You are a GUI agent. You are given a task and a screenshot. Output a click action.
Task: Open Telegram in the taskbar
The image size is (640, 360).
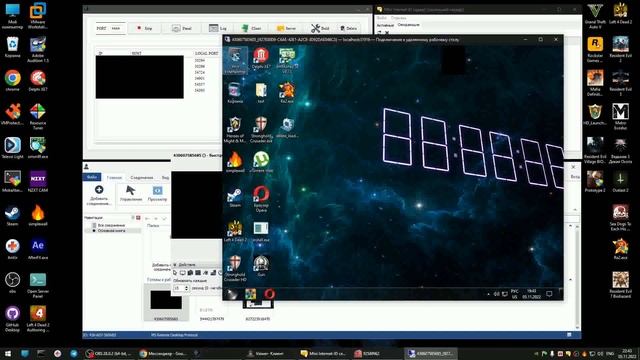pos(74,353)
